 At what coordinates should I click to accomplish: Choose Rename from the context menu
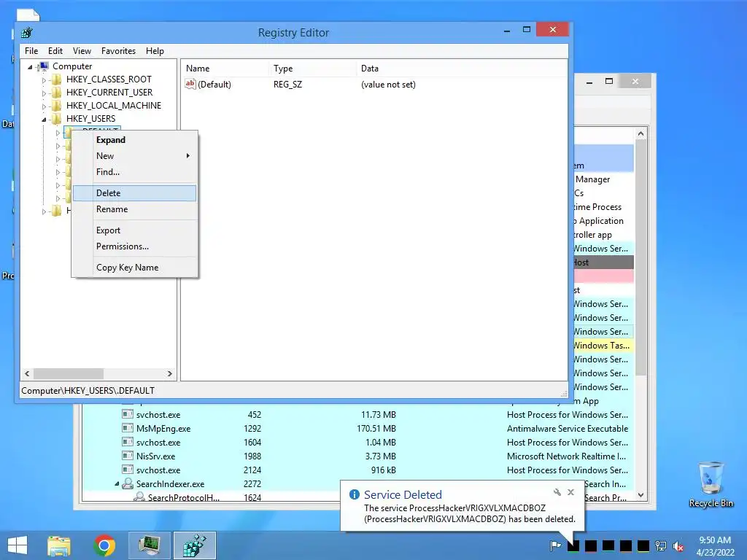(x=134, y=209)
